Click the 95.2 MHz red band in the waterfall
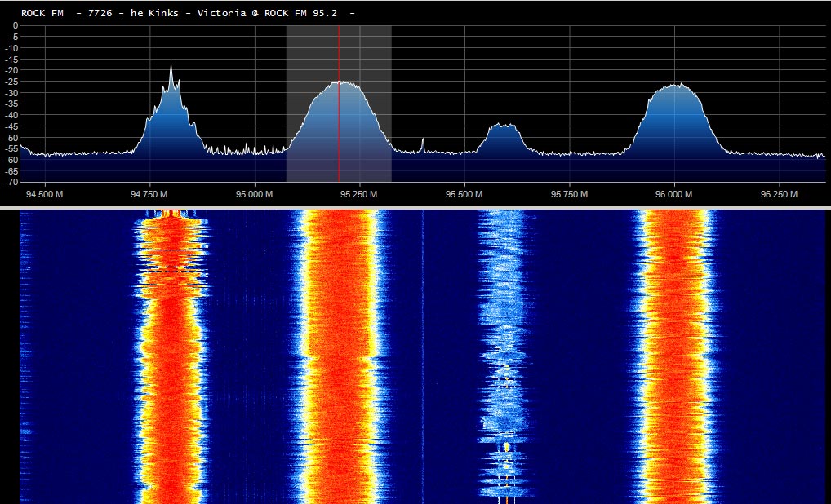This screenshot has width=831, height=504. pos(340,356)
